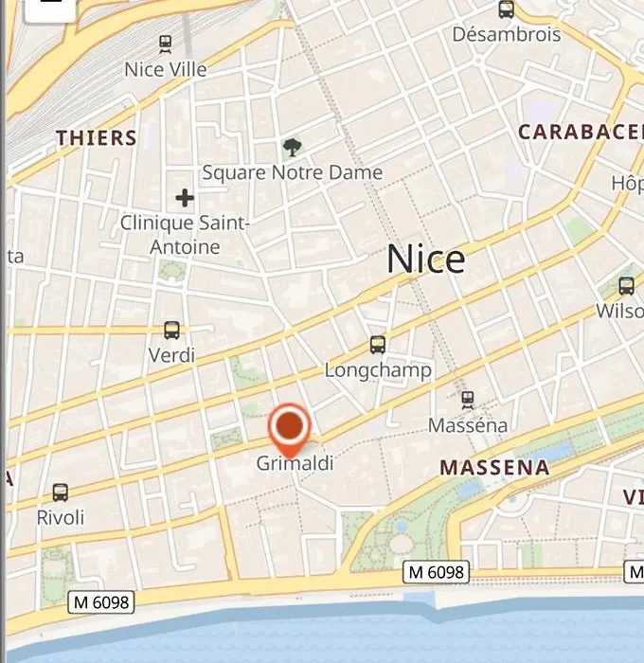Select the Clinique Saint-Antoine cross icon
Screen dimensions: 644x663
click(x=185, y=198)
